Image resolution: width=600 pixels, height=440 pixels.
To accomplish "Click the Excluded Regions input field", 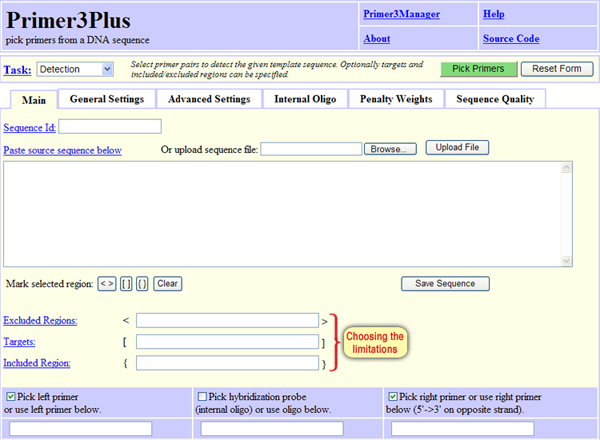I will [227, 321].
